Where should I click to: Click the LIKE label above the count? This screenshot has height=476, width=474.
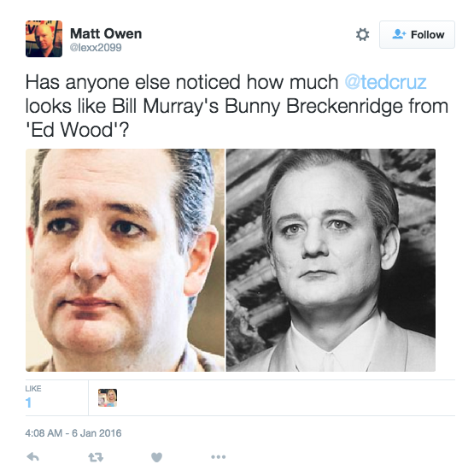pyautogui.click(x=33, y=389)
